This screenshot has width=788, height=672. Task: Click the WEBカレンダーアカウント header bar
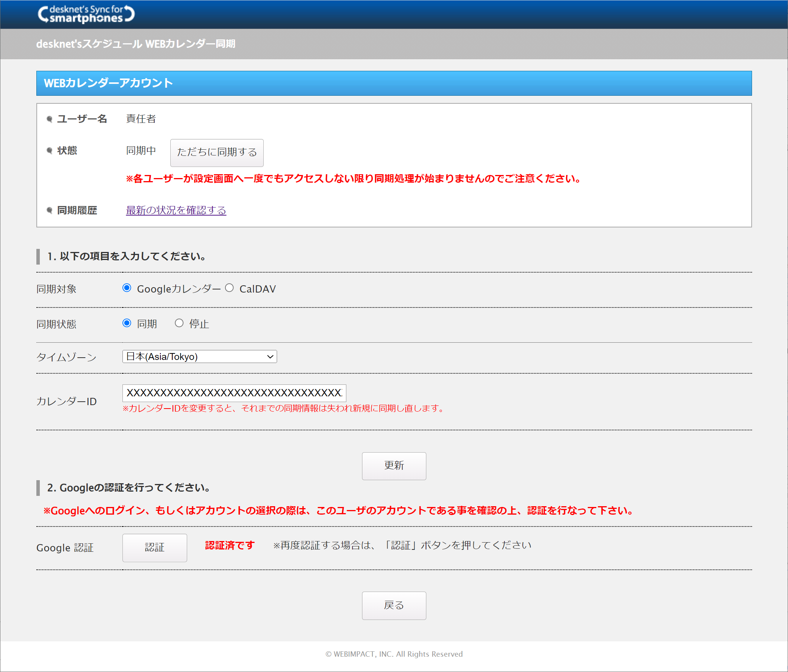point(394,83)
